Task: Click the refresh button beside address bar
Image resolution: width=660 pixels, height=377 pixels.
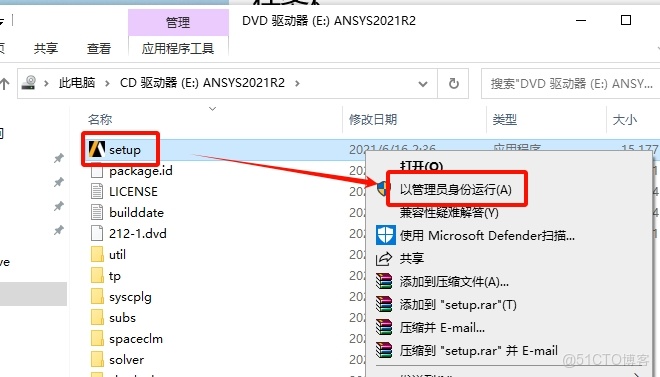Action: pos(453,83)
